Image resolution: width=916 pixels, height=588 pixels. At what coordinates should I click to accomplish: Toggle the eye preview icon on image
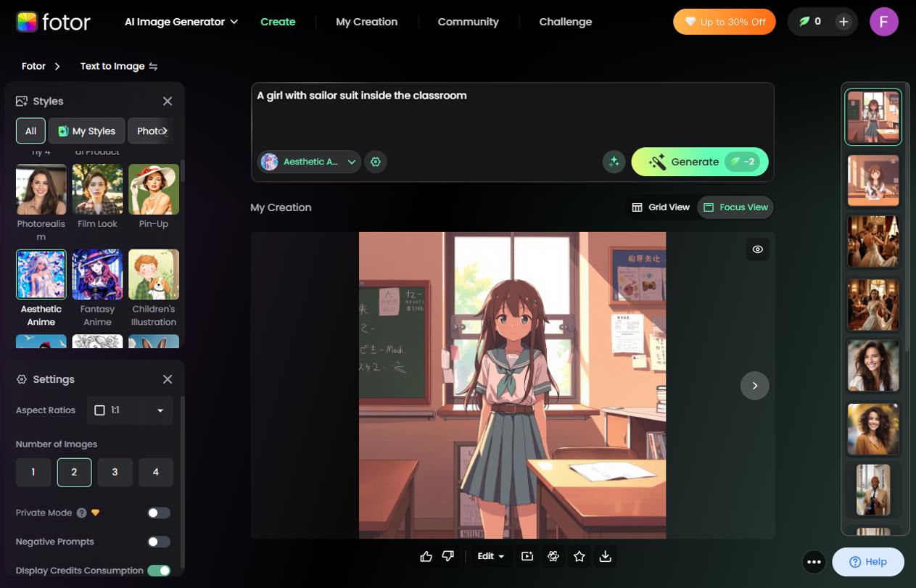point(758,249)
